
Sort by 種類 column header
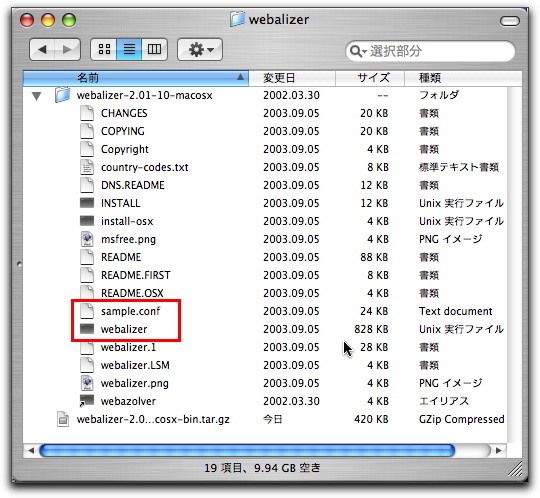point(463,78)
